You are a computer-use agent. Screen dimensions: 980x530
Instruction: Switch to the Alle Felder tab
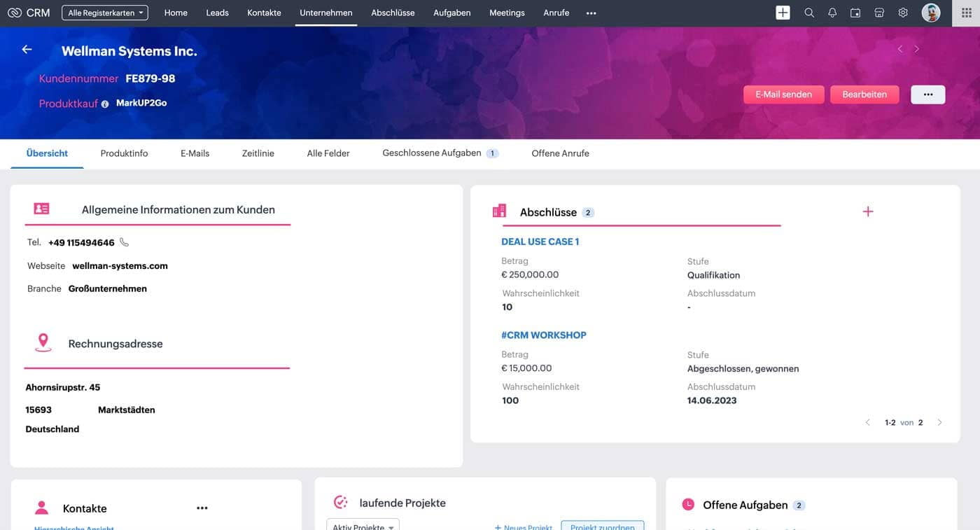point(328,153)
